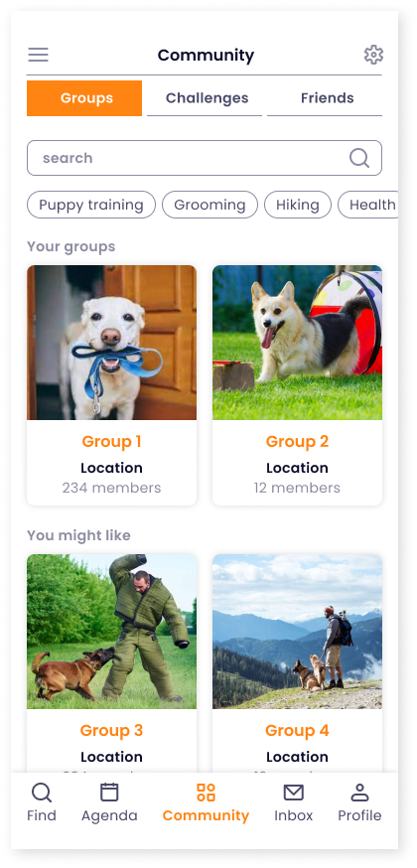Open Group 4 title link

298,730
